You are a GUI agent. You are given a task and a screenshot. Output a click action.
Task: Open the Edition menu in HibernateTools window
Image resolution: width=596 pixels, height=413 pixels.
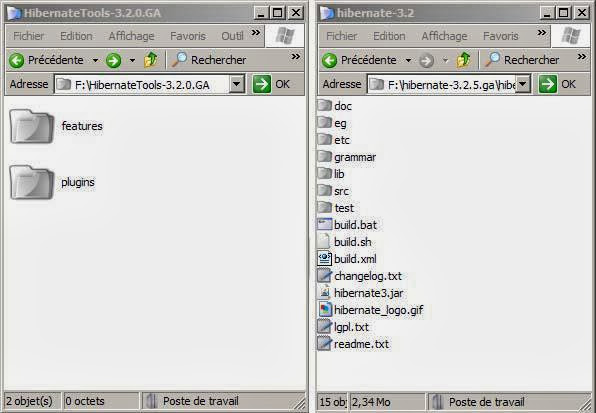click(76, 36)
